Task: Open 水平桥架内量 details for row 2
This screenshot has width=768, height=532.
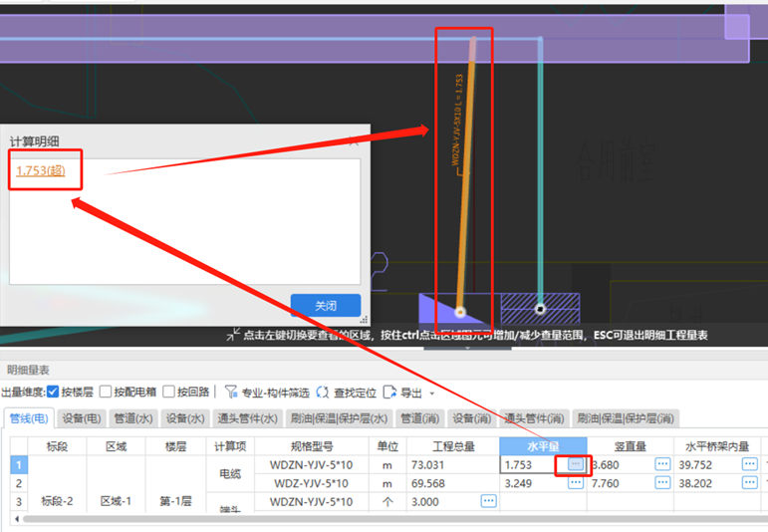Action: pyautogui.click(x=749, y=483)
